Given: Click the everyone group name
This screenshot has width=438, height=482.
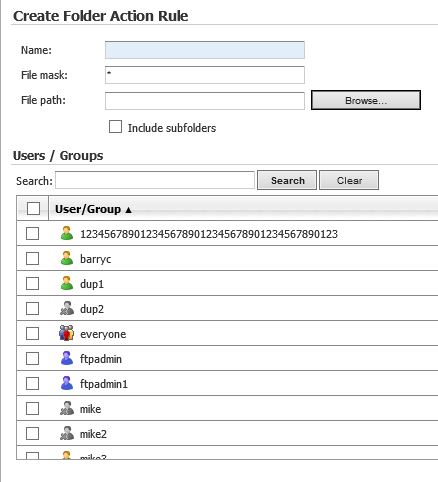Looking at the screenshot, I should coord(103,334).
